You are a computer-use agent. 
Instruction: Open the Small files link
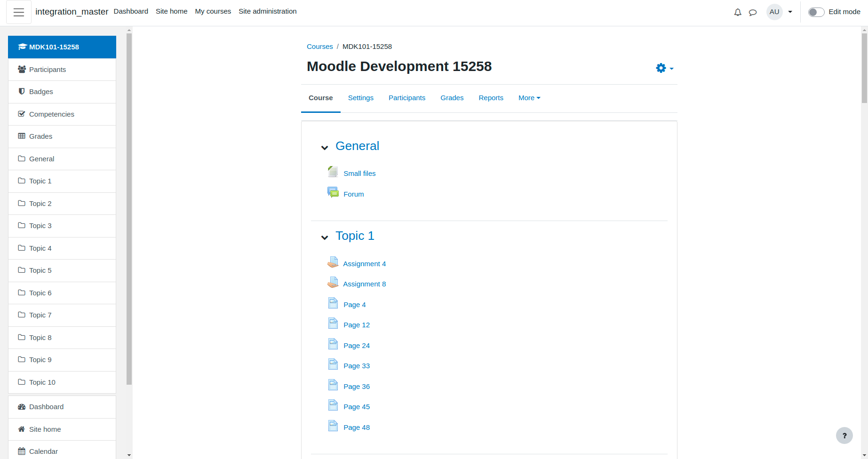click(x=360, y=174)
